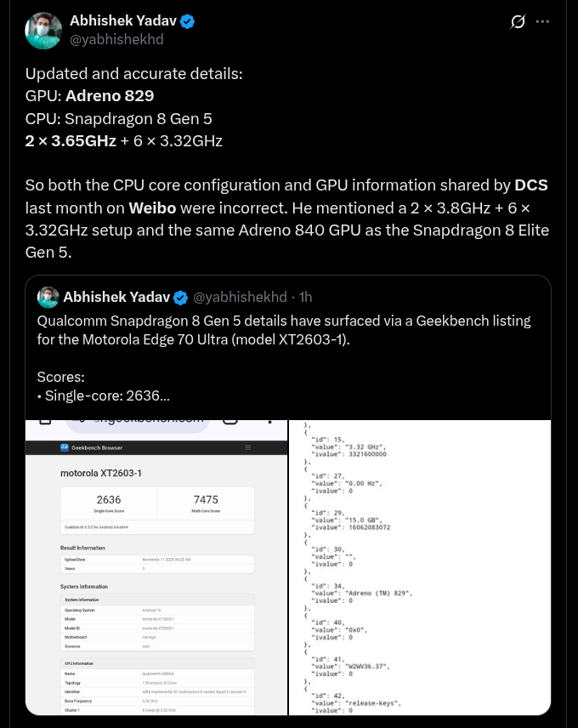The height and width of the screenshot is (728, 578).
Task: Click the 7475 multi-core score in the image
Action: tap(206, 500)
